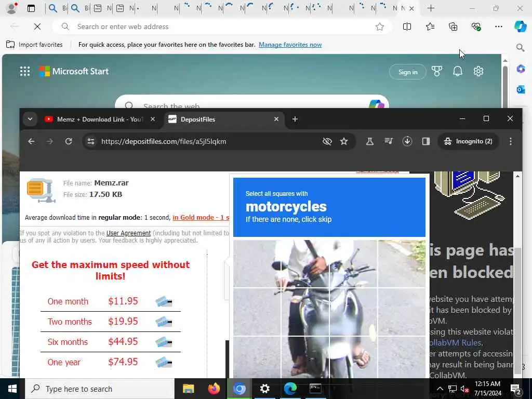
Task: Launch Copilot from Edge toolbar
Action: click(x=520, y=26)
